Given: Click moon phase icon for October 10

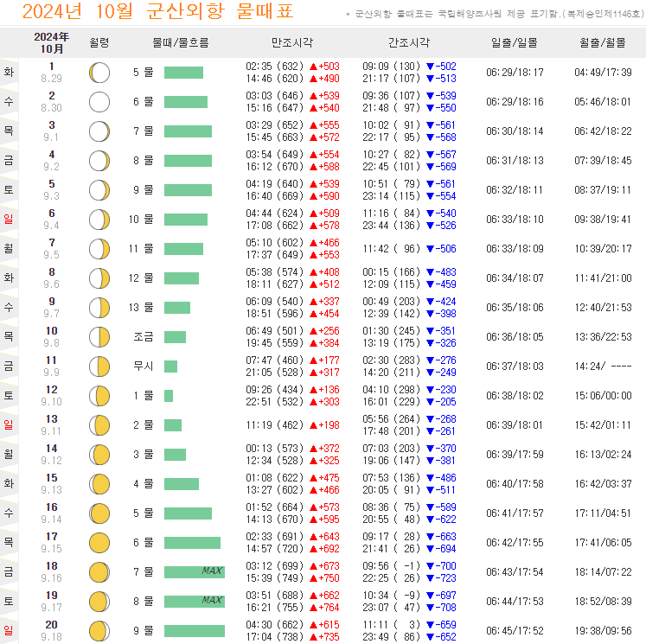Looking at the screenshot, I should click(99, 337).
